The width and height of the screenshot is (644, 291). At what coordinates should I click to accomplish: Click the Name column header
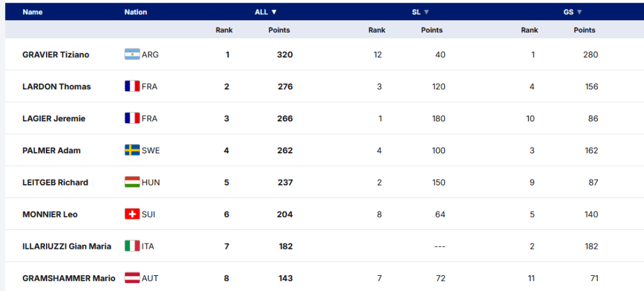point(32,12)
